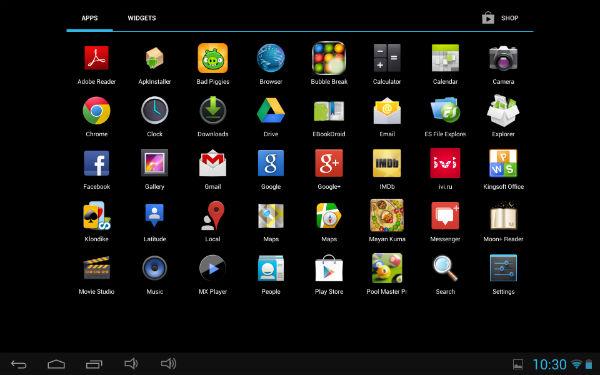Launch Messenger app

445,215
